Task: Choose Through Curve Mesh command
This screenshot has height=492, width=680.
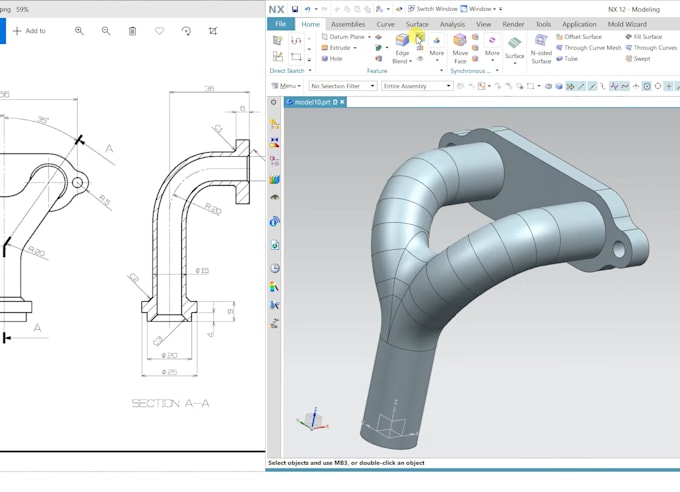Action: tap(588, 48)
